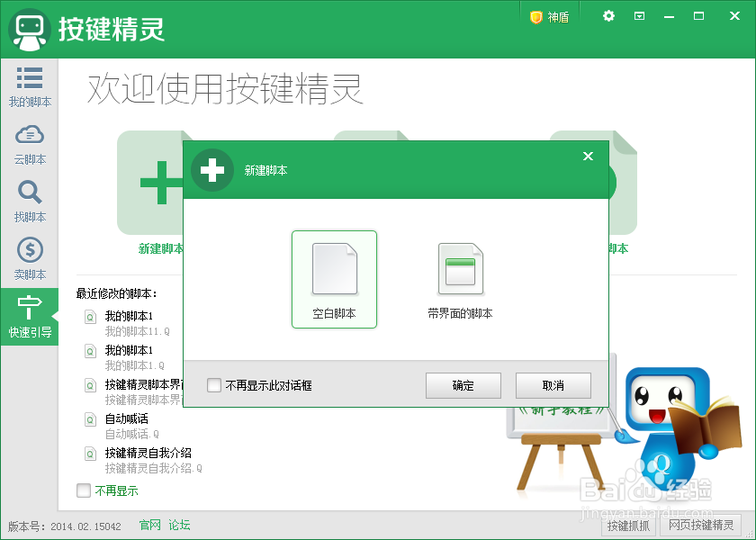The height and width of the screenshot is (540, 756).
Task: Open the 云脚本 cloud section
Action: (x=30, y=144)
